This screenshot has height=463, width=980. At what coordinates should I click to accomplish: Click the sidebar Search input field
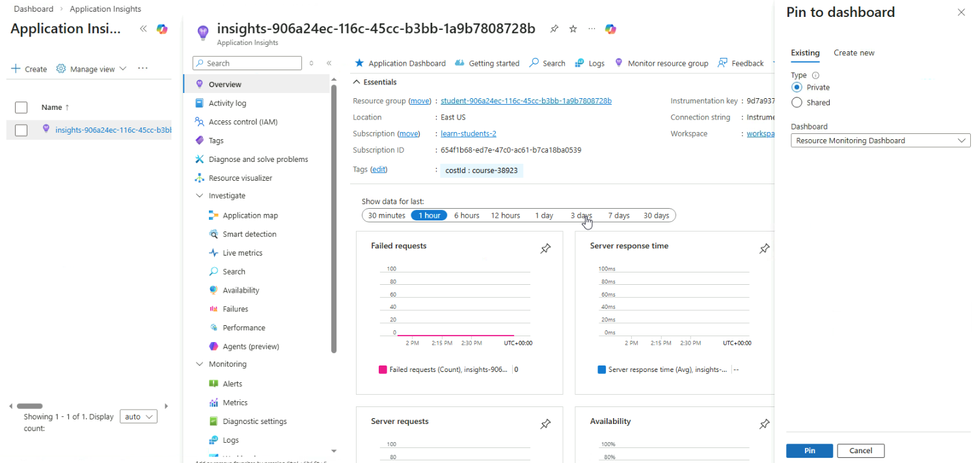click(252, 63)
